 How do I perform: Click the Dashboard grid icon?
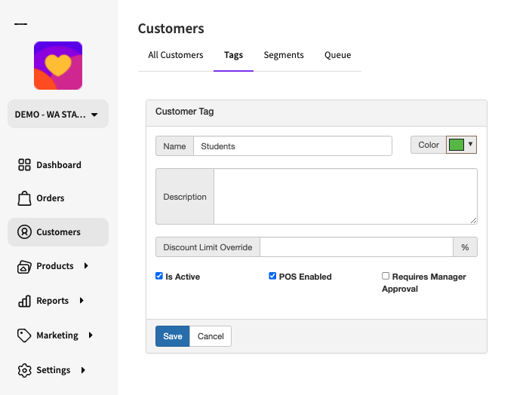pyautogui.click(x=24, y=165)
